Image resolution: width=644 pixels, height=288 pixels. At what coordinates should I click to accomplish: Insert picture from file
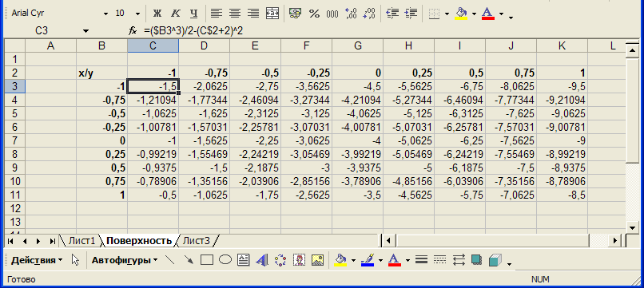point(318,260)
